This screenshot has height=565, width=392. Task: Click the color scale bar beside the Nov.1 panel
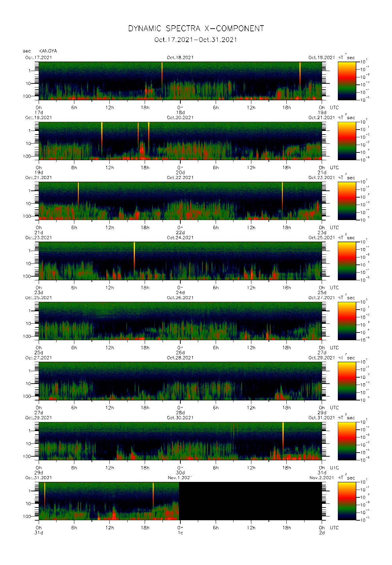pyautogui.click(x=347, y=501)
